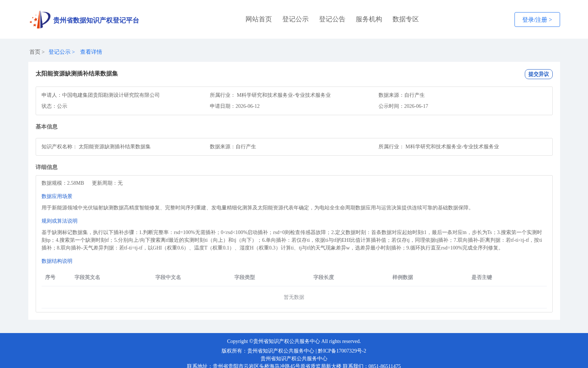Click the 登录/注册 button
The height and width of the screenshot is (368, 588).
[x=537, y=20]
